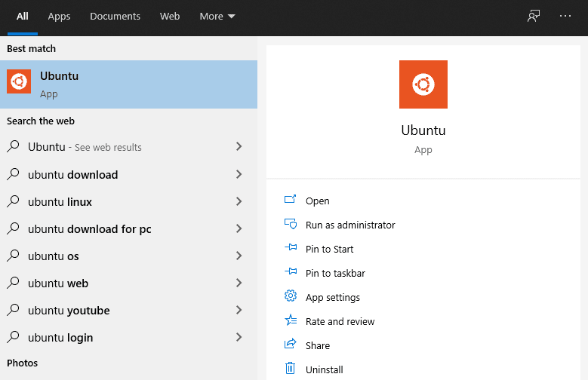Click search icon beside 'ubuntu os'
The image size is (588, 380).
pyautogui.click(x=13, y=256)
